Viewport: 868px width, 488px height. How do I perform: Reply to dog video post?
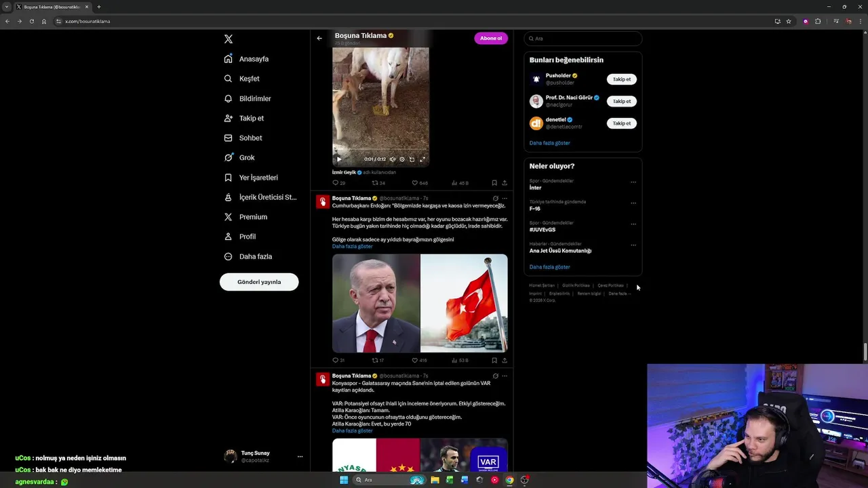338,183
